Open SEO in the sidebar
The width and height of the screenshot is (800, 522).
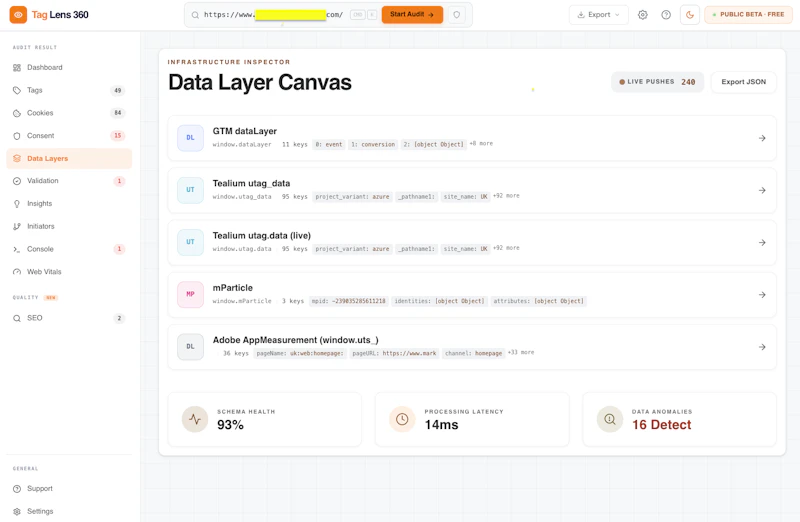pyautogui.click(x=69, y=318)
